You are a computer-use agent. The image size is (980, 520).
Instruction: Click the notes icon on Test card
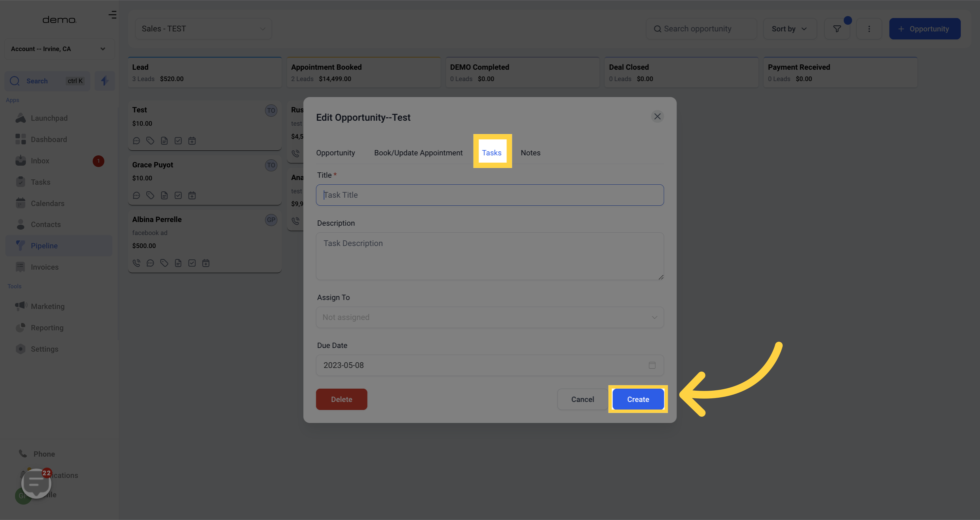(164, 141)
